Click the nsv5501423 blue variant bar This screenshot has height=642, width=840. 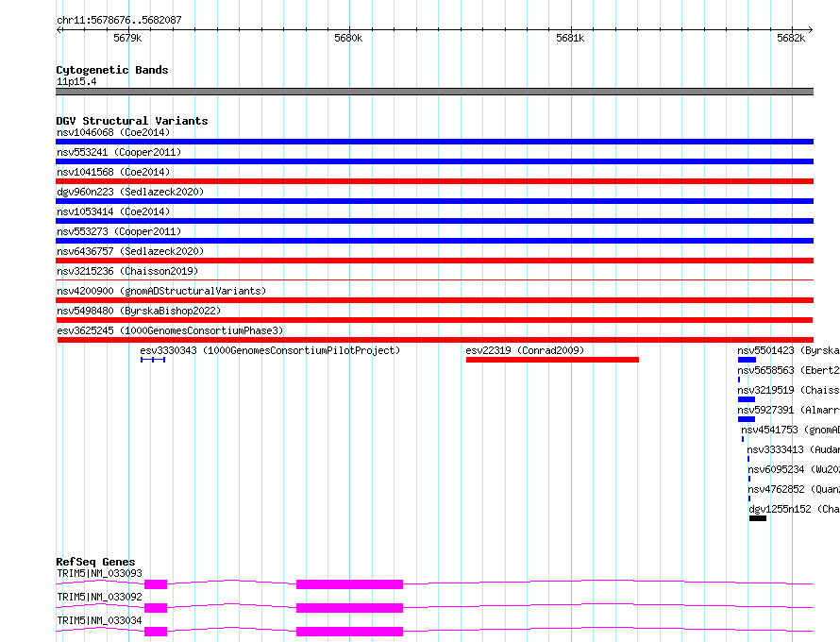click(747, 360)
